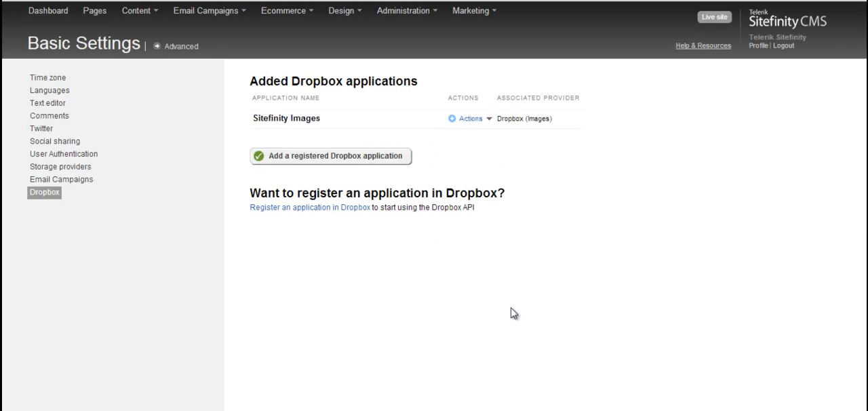Screen dimensions: 868x411
Task: Click the green checkmark on the Add button
Action: (258, 155)
